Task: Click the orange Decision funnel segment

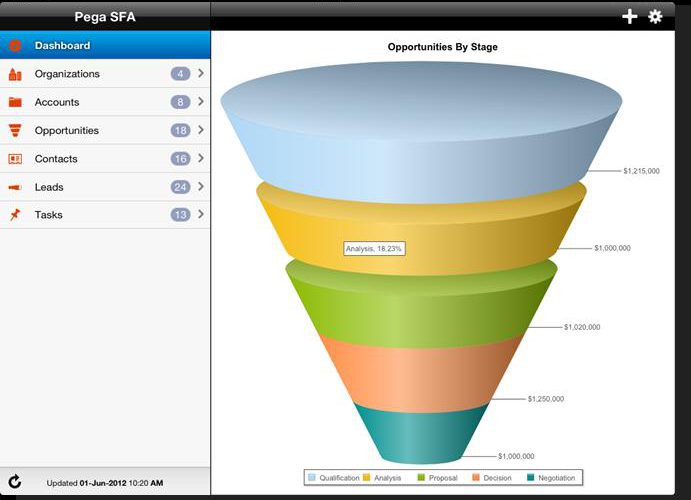Action: click(420, 375)
